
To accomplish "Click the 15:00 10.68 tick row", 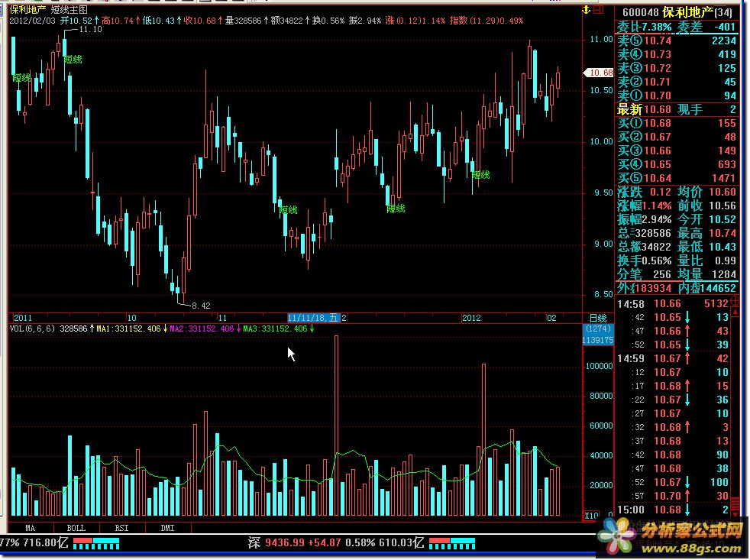I will (x=673, y=510).
